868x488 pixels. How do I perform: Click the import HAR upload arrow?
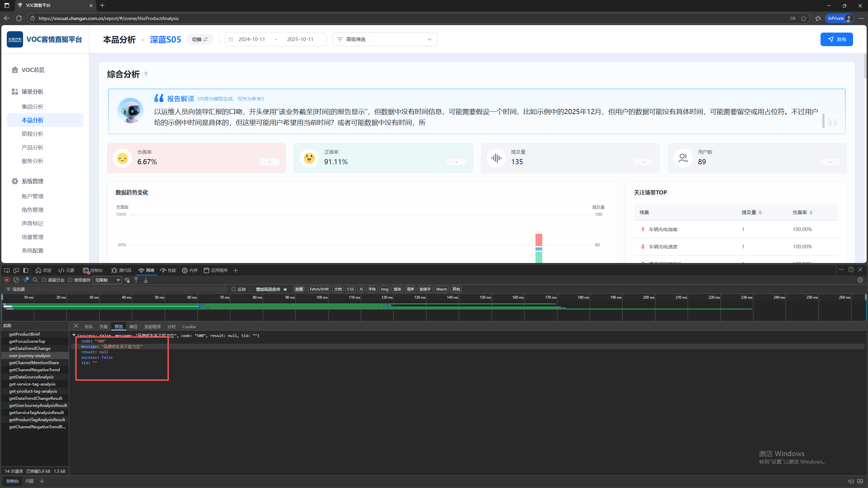point(136,280)
